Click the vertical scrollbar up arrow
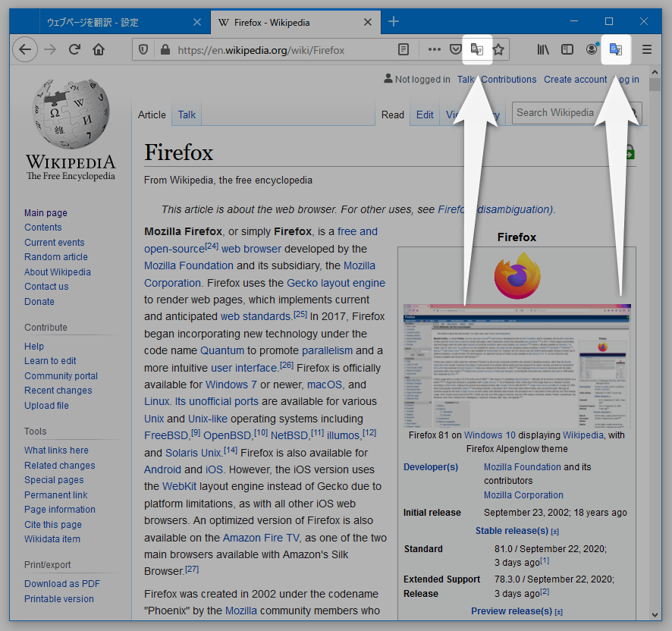This screenshot has height=631, width=672. pos(655,71)
